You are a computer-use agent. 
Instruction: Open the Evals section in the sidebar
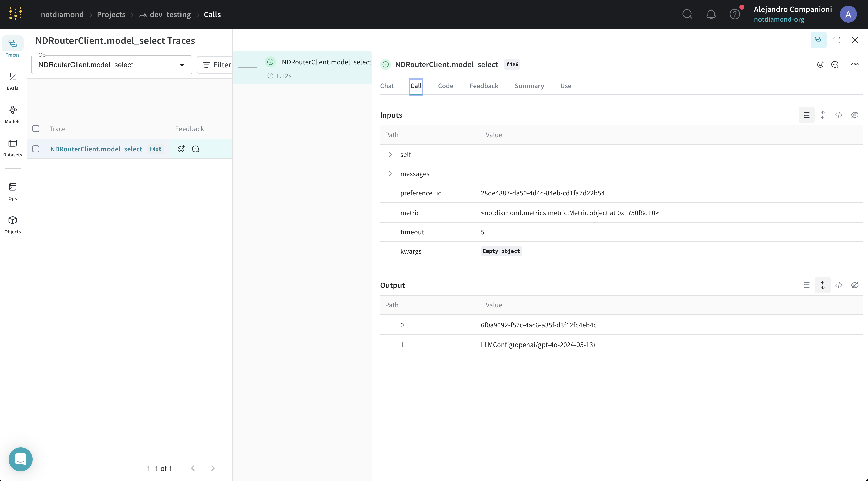click(x=12, y=81)
